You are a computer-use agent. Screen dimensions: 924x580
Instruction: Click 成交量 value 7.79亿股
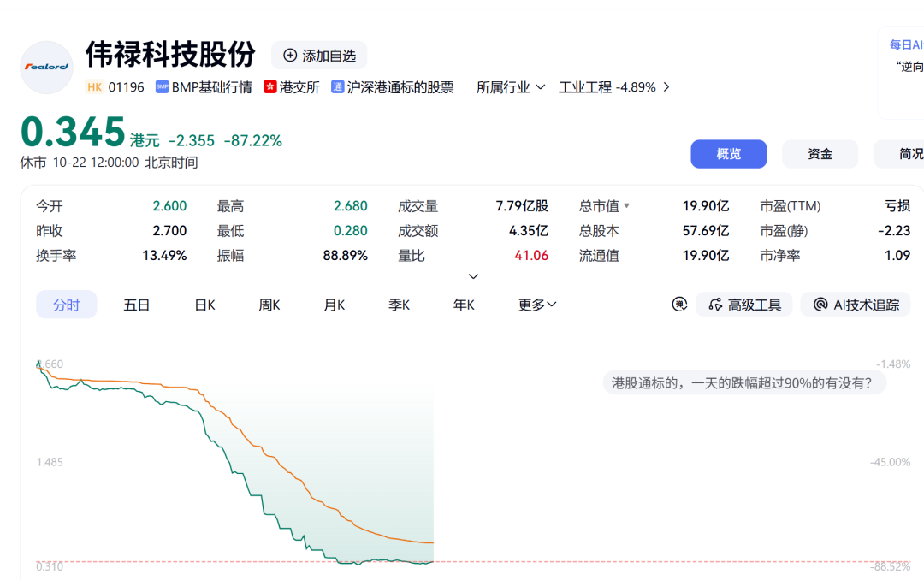click(x=522, y=205)
